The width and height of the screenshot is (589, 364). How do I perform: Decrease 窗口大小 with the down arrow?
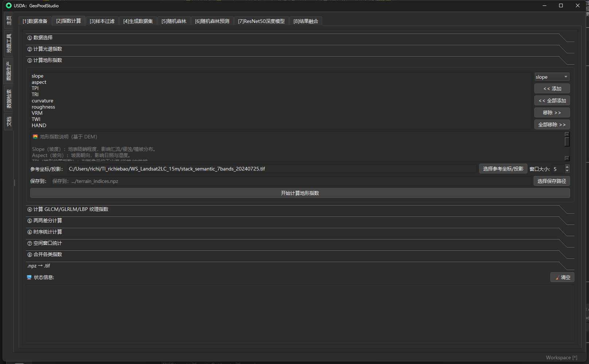click(567, 171)
